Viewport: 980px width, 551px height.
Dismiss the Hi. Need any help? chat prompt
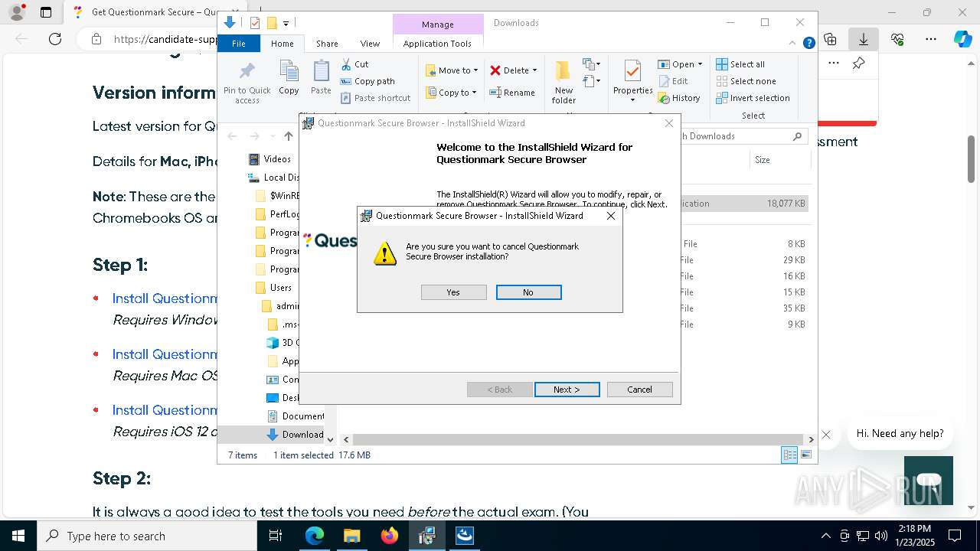[x=826, y=435]
